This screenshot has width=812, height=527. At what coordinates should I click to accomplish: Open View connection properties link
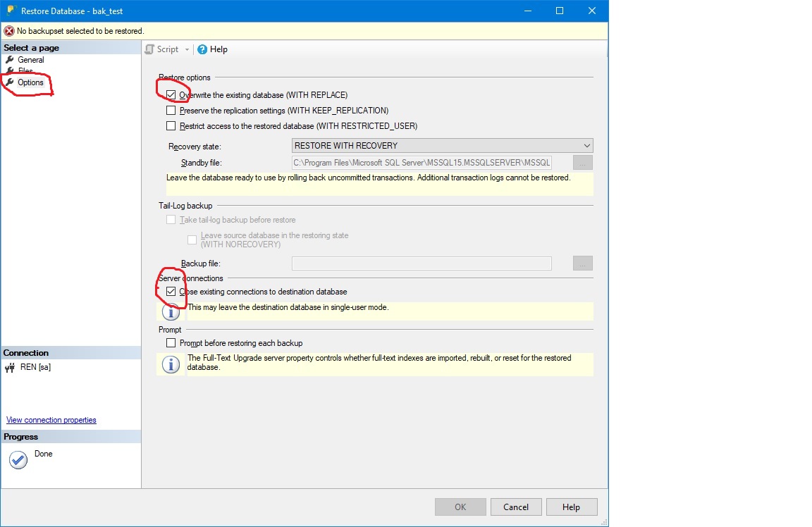51,420
